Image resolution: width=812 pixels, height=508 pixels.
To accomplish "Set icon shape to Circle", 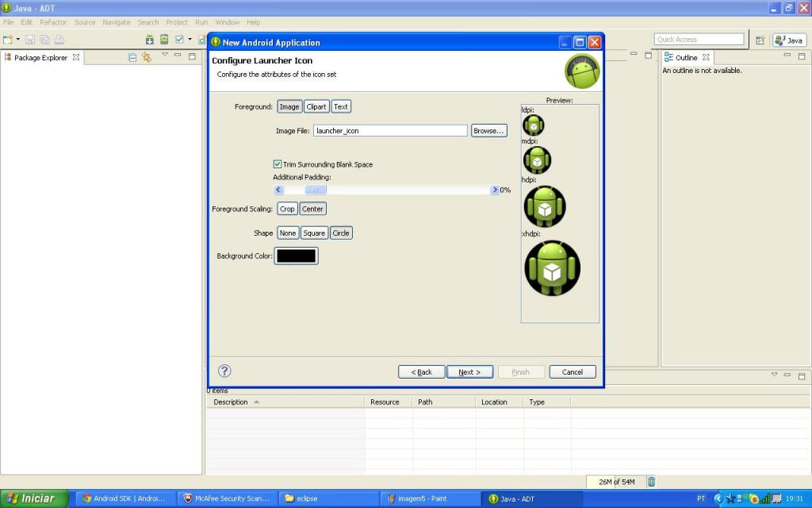I will tap(341, 233).
